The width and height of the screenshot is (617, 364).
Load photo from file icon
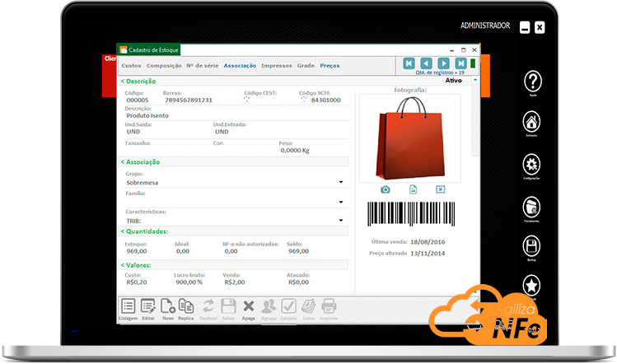point(414,190)
